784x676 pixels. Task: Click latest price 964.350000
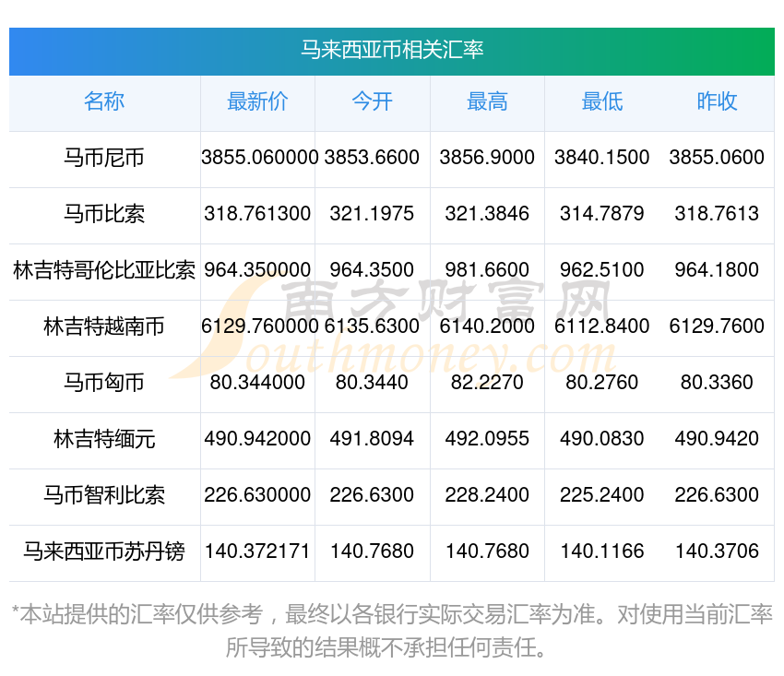pos(257,270)
